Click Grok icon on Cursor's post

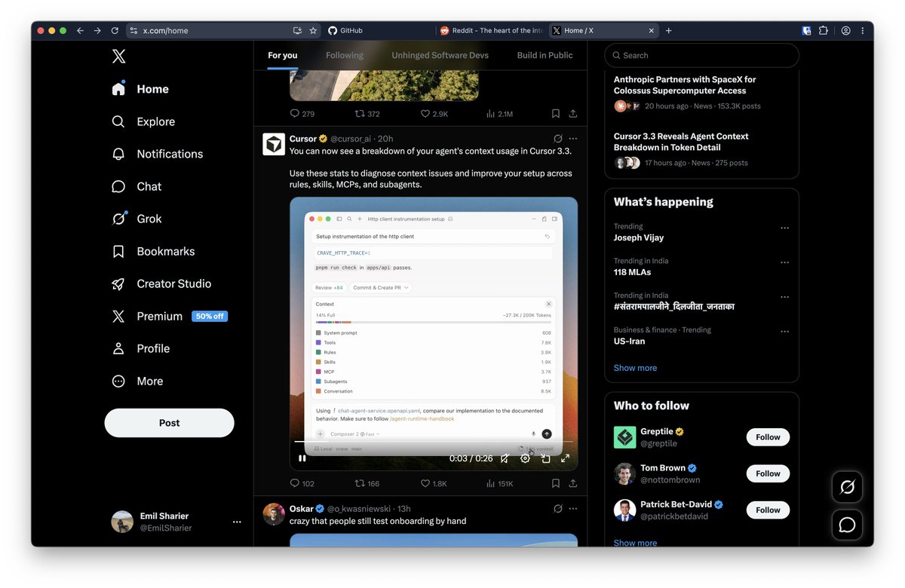pos(557,139)
